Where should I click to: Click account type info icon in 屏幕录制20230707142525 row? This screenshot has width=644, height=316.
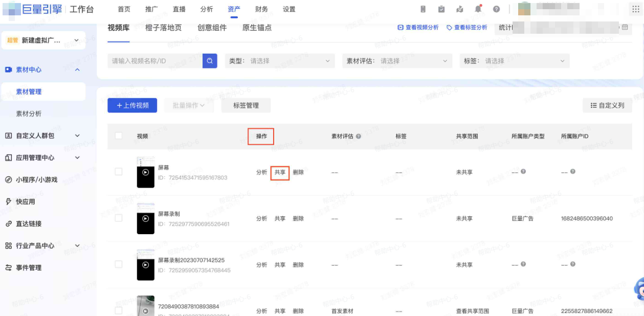pos(523,264)
